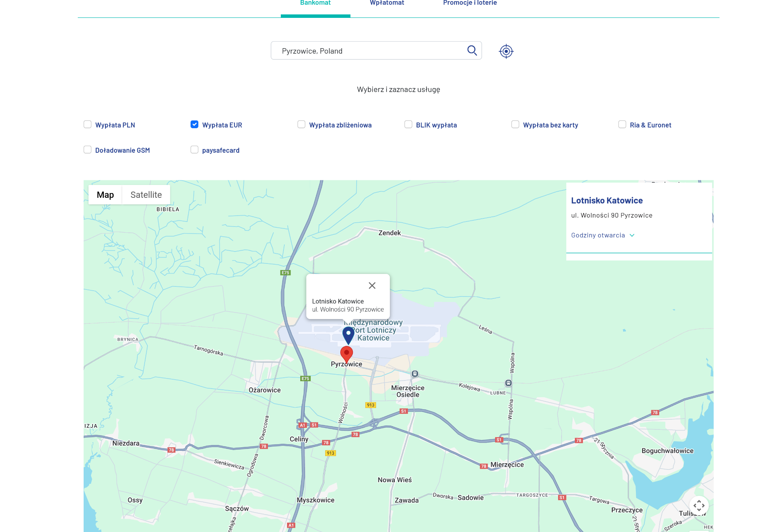Click the locate-me crosshair icon
This screenshot has height=532, width=758.
tap(506, 51)
